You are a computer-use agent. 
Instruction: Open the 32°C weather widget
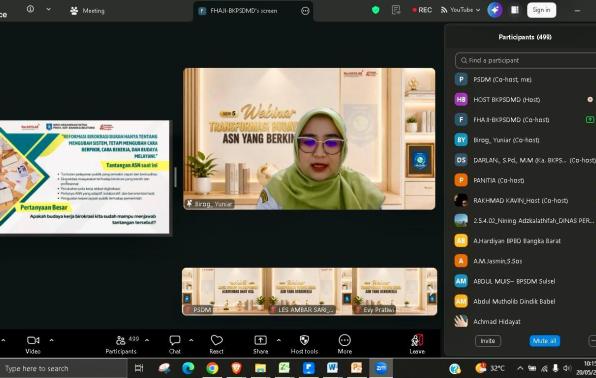[490, 368]
